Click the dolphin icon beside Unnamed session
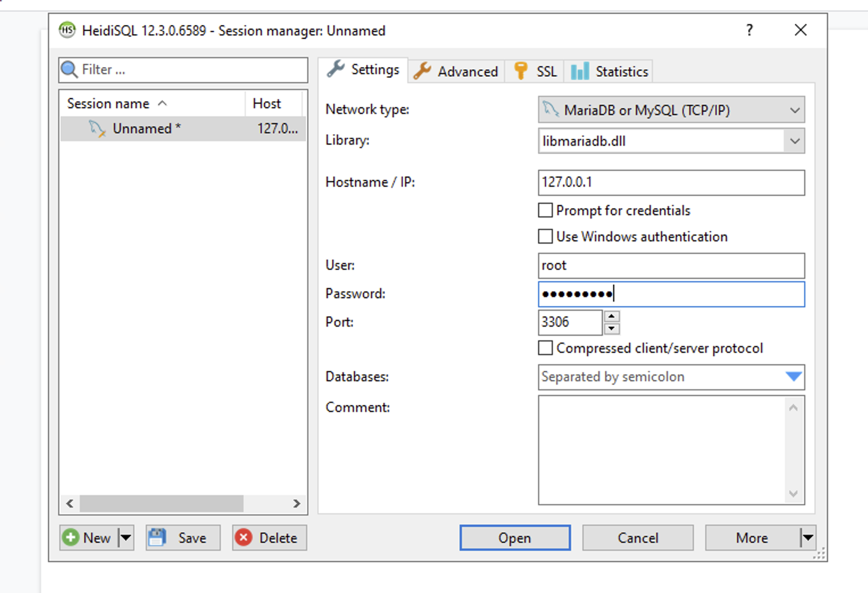 coord(97,129)
